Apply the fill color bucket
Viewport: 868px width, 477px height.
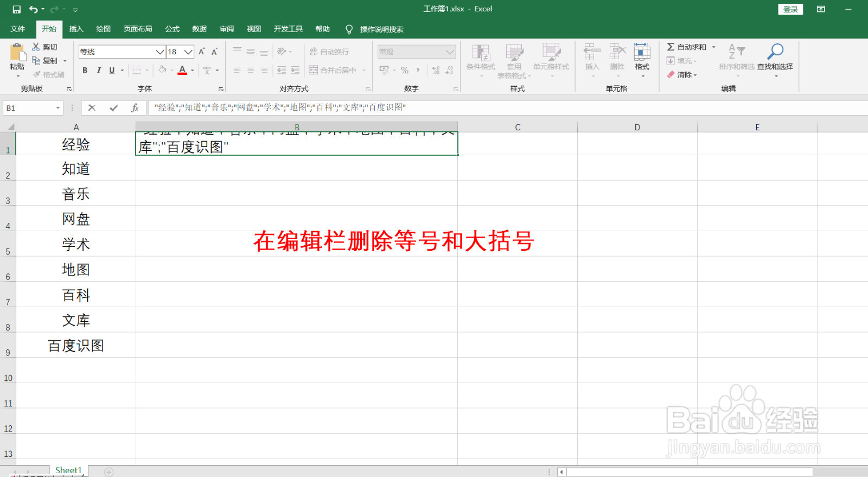click(162, 70)
